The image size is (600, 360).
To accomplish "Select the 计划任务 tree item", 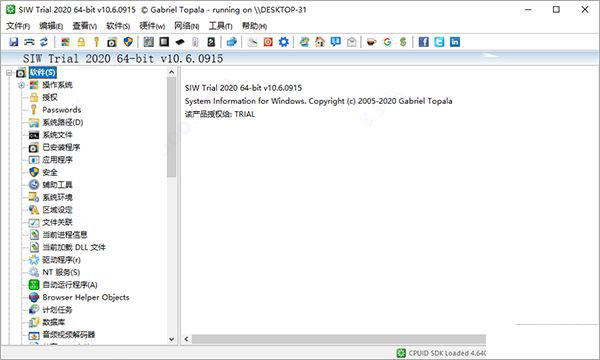I will coord(57,310).
